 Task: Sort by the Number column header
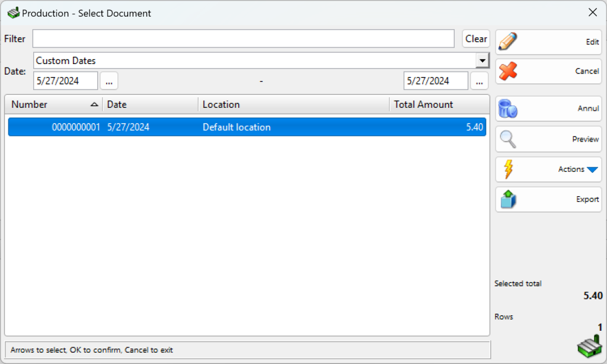tap(53, 104)
